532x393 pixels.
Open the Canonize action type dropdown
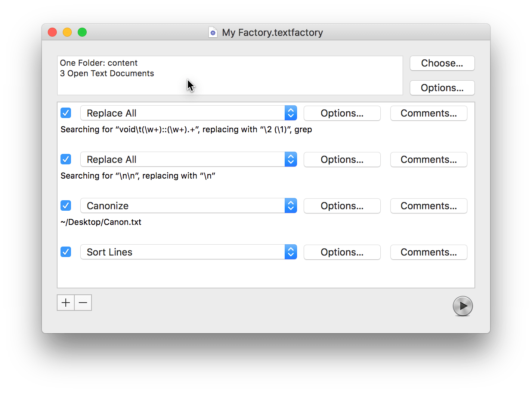[188, 205]
